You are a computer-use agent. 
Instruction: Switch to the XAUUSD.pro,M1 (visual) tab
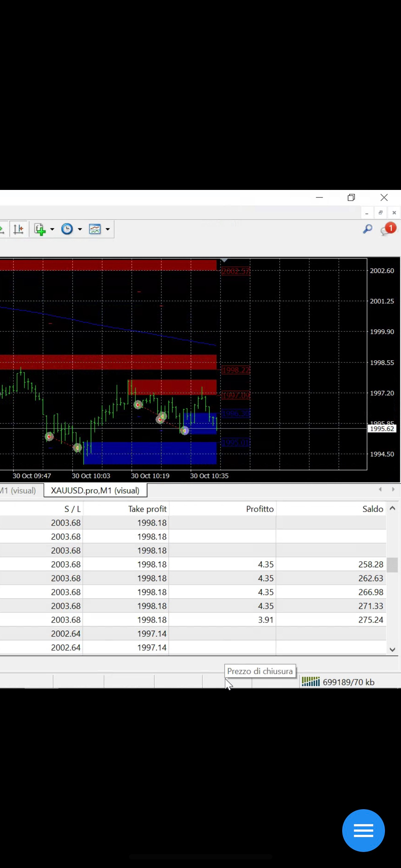coord(95,490)
